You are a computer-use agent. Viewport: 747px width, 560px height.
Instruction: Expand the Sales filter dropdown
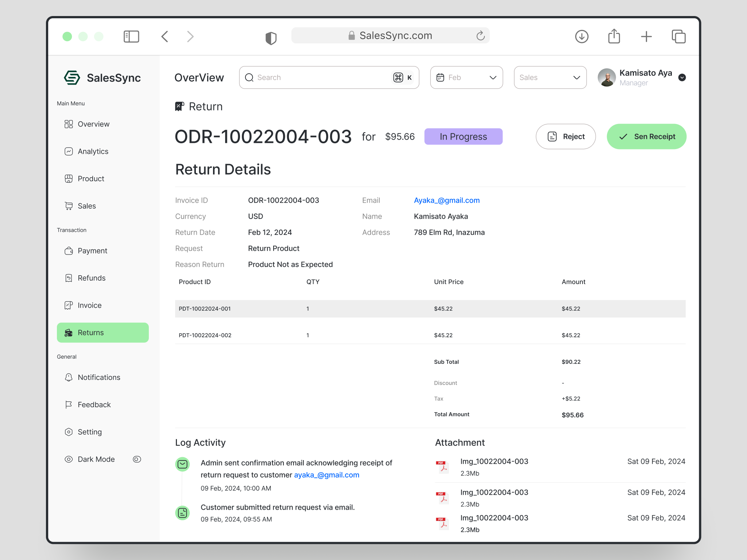click(550, 77)
